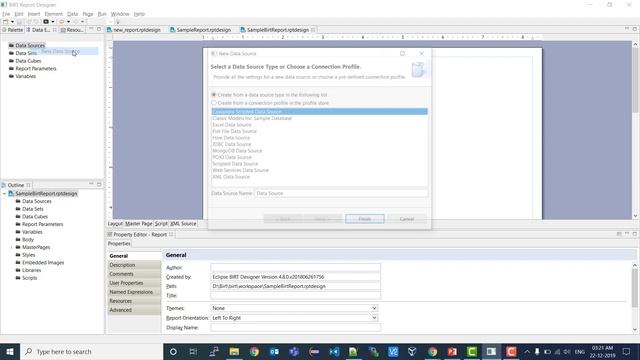Open the Page menu
Image resolution: width=640 pixels, height=360 pixels.
point(88,14)
